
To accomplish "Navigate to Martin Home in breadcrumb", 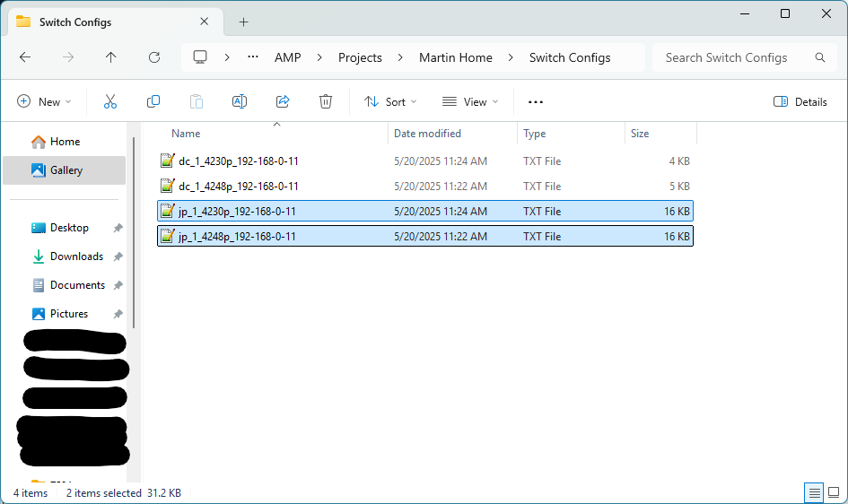I will 456,57.
